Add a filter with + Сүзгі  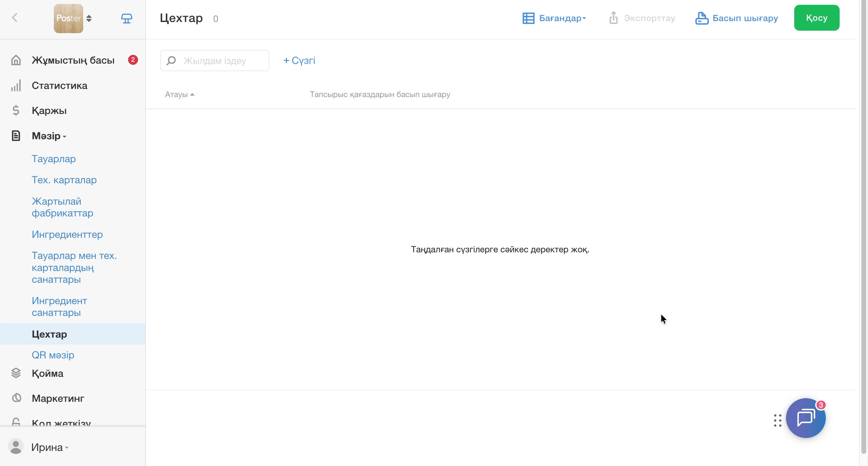coord(299,61)
